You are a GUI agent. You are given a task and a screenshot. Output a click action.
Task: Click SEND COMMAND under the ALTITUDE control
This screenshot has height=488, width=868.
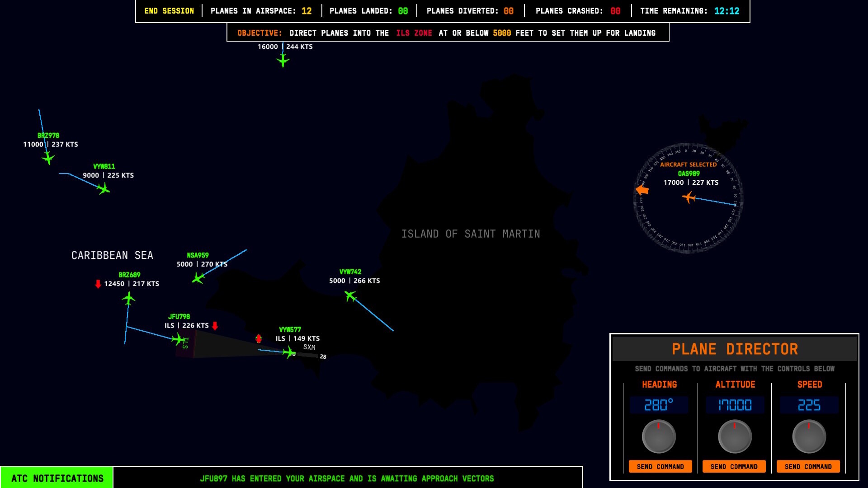pyautogui.click(x=733, y=466)
